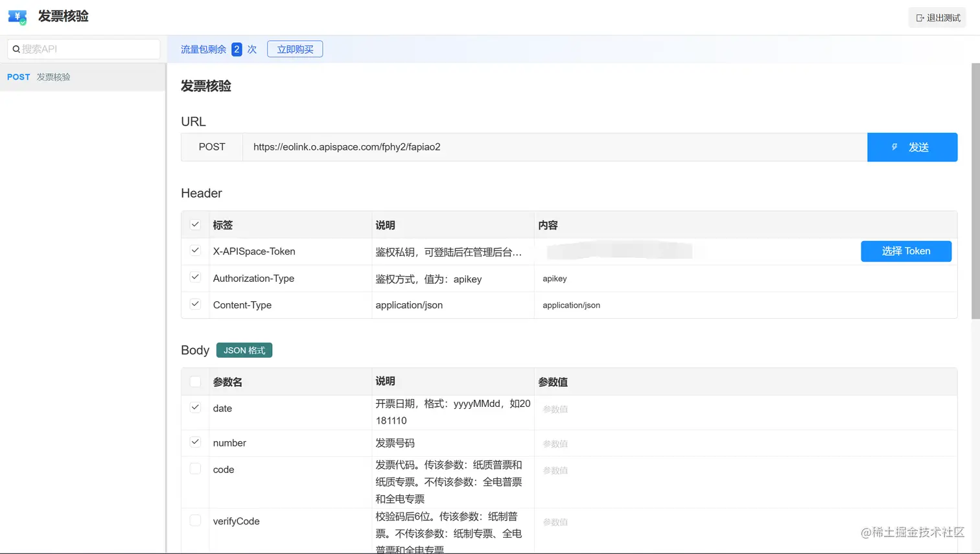Click the exit icon beside 退出测试
980x554 pixels.
click(920, 18)
